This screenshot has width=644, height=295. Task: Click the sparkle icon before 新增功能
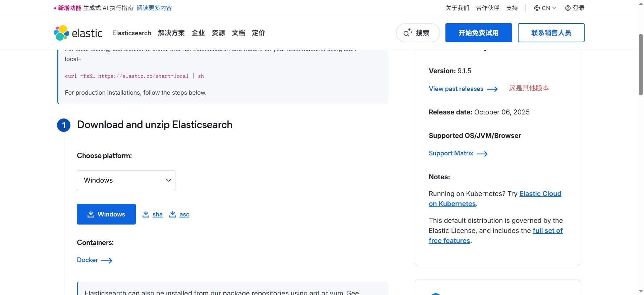point(55,8)
